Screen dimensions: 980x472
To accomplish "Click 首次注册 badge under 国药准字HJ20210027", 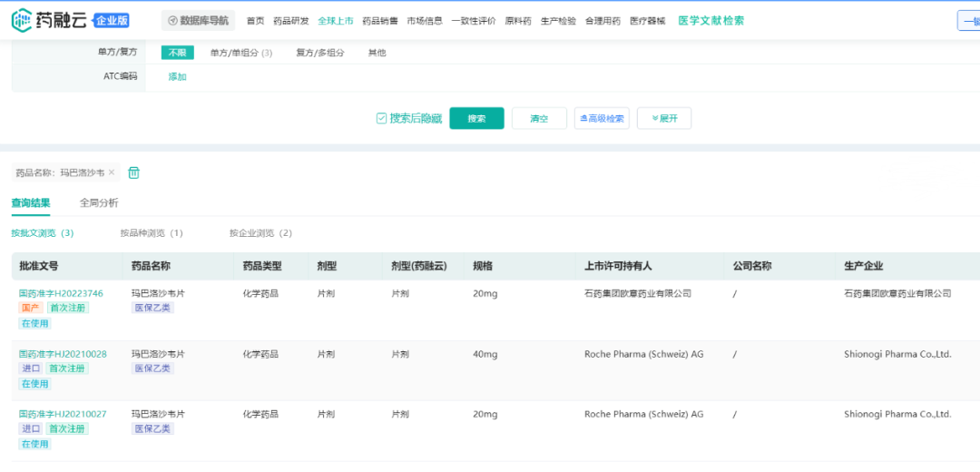I will point(67,428).
